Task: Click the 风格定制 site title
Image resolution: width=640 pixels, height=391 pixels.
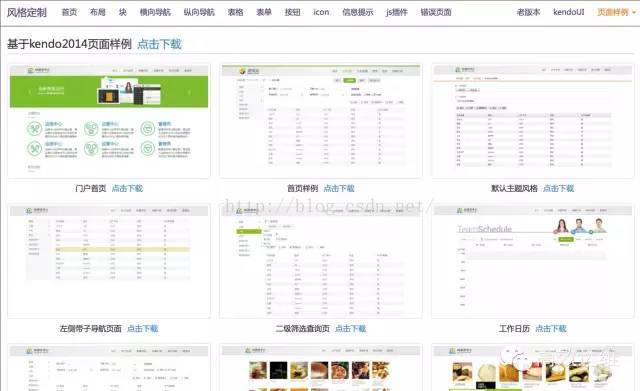Action: click(x=27, y=12)
